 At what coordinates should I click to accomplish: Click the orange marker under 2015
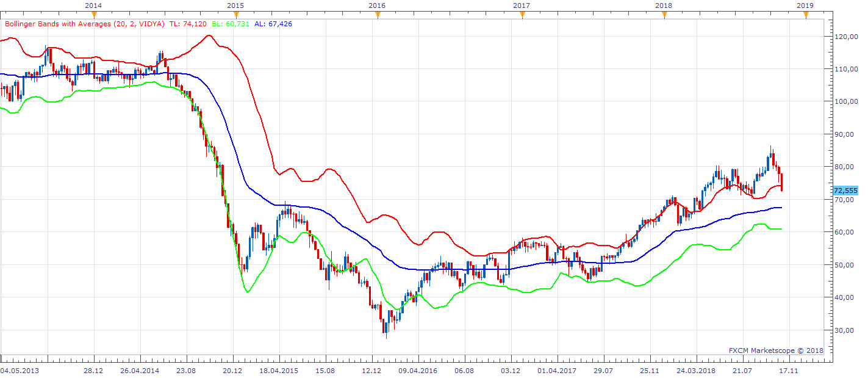pyautogui.click(x=236, y=15)
